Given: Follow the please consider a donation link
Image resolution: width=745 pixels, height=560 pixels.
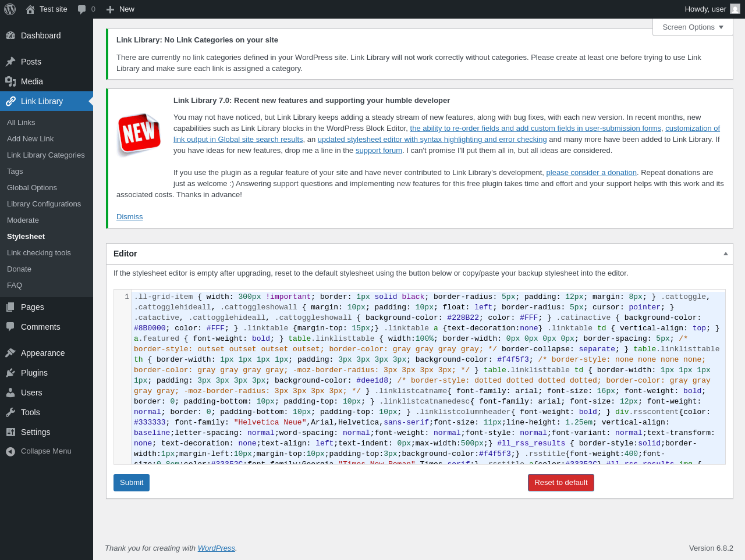Looking at the screenshot, I should pyautogui.click(x=591, y=173).
